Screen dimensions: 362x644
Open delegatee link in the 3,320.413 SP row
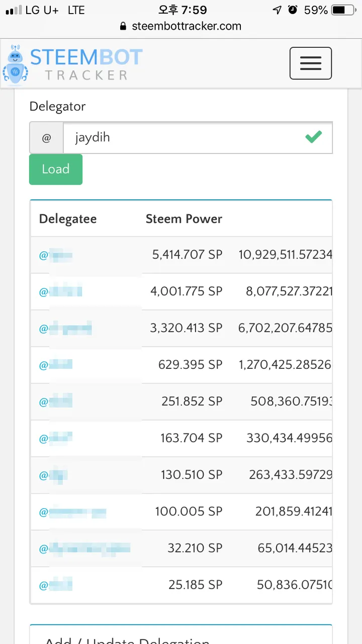tap(65, 329)
